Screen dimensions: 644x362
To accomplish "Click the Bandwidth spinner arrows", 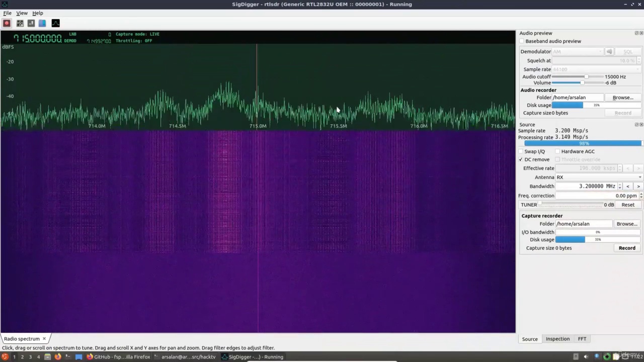I will (620, 186).
